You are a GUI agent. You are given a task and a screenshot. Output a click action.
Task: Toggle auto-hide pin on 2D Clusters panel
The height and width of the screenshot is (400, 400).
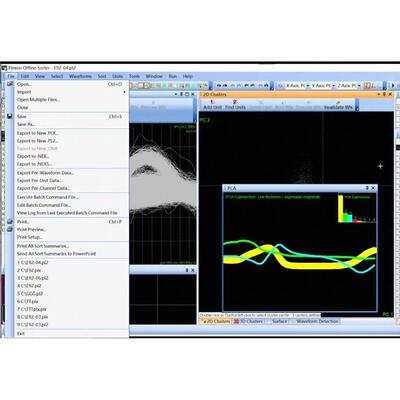pos(384,94)
